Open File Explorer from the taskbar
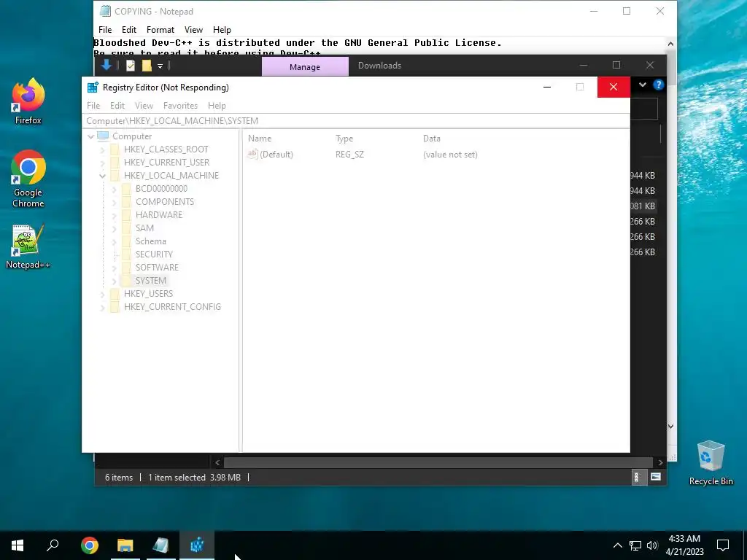The height and width of the screenshot is (560, 747). coord(125,545)
